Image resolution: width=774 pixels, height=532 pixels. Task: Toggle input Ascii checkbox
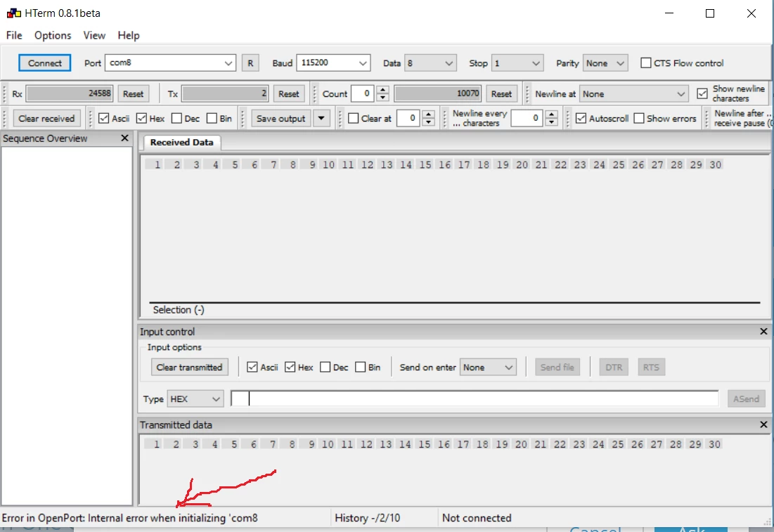tap(252, 367)
